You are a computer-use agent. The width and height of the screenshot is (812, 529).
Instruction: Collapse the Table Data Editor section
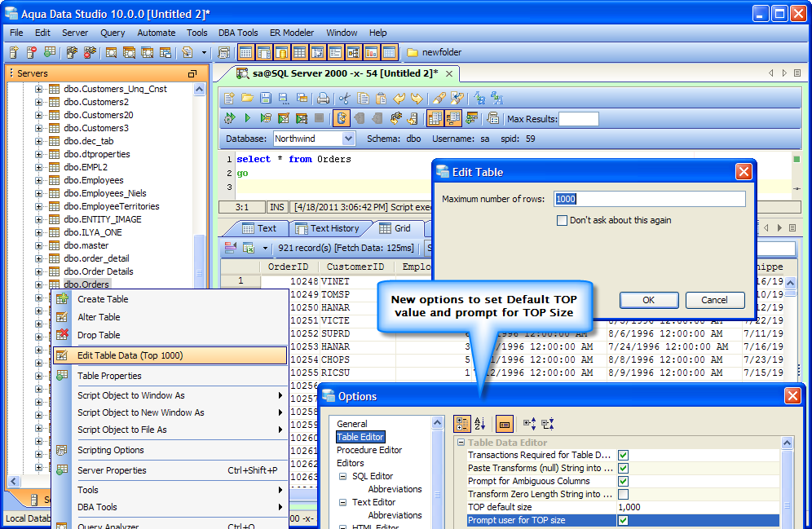(x=461, y=443)
